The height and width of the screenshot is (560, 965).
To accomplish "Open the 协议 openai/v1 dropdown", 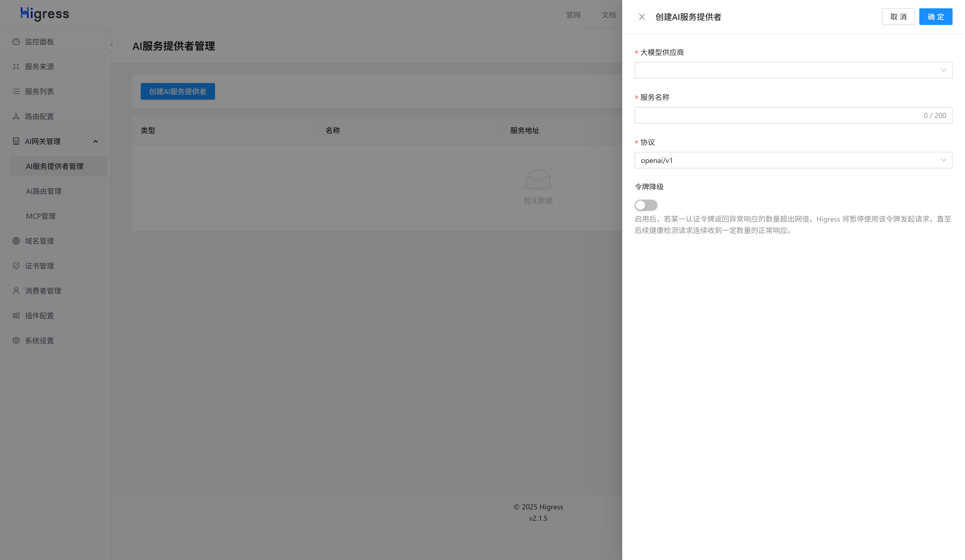I will [x=793, y=160].
